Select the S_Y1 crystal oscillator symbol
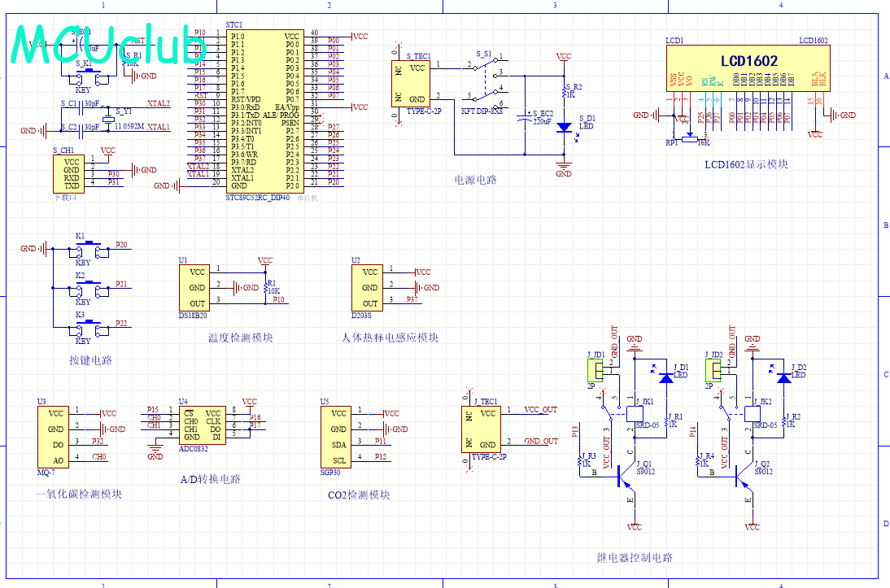890x588 pixels. tap(108, 119)
